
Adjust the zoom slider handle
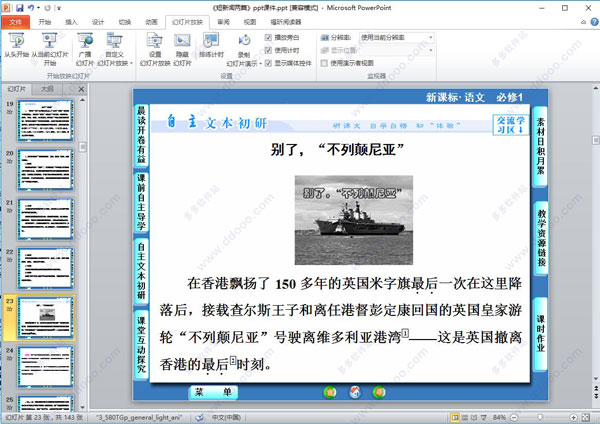click(x=540, y=417)
